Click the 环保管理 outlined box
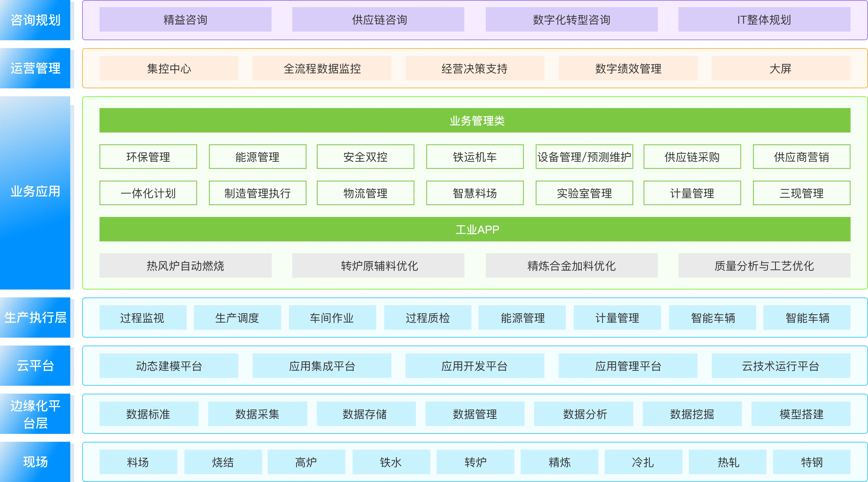 coord(148,157)
